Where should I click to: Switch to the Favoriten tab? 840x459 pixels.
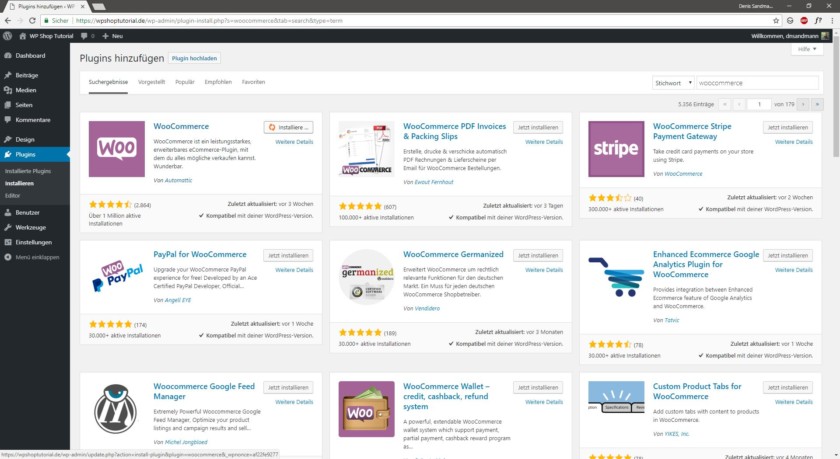click(x=253, y=82)
